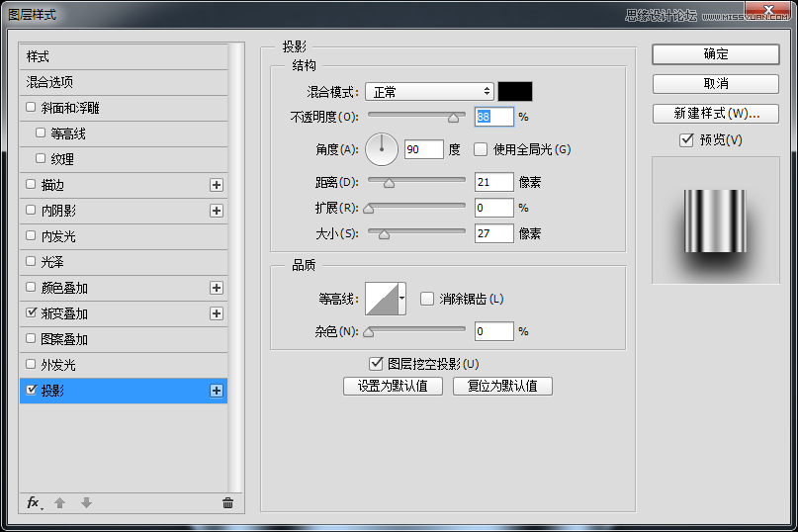Click the 设置为默认值 button
The image size is (798, 532).
coord(393,386)
